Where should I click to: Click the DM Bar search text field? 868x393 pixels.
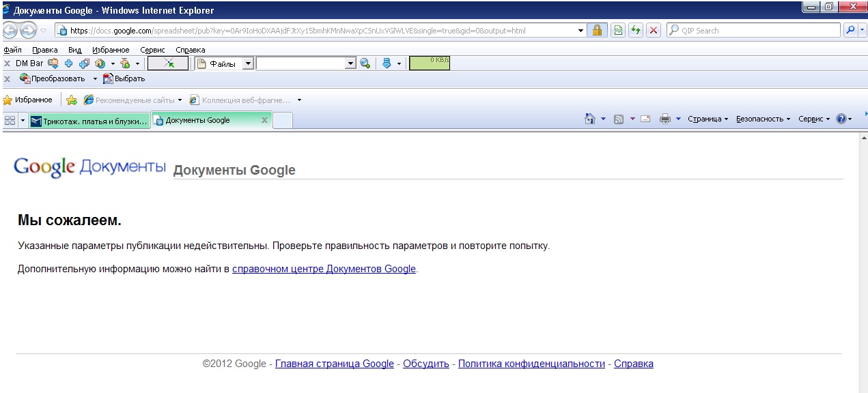point(301,63)
